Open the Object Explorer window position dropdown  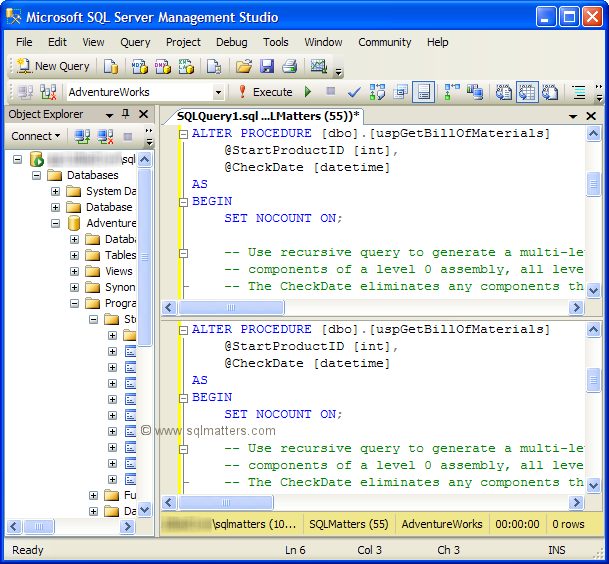click(109, 115)
